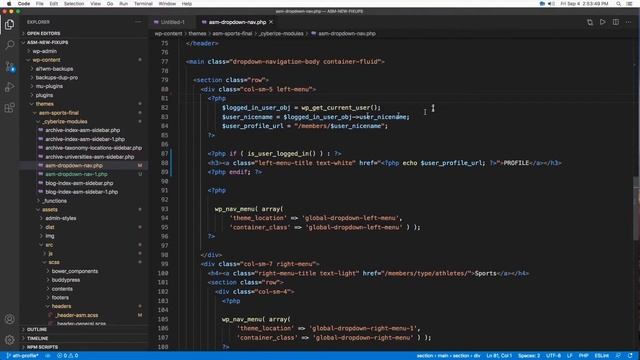Collapse the asm-sports-final folder

point(58,113)
